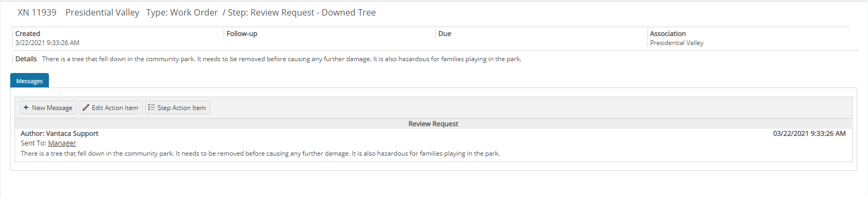Click the Step: Review Request - Downed Tree text
The width and height of the screenshot is (868, 197).
[x=302, y=12]
